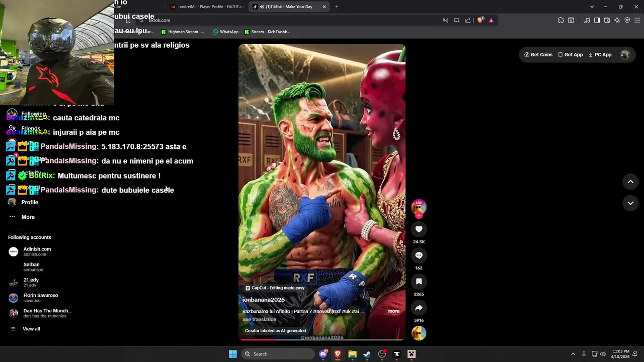Click the PC App download button
The height and width of the screenshot is (362, 644).
600,55
